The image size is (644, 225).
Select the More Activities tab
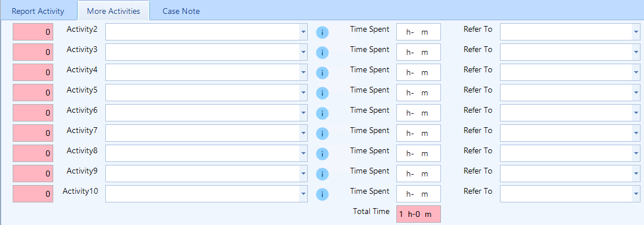click(x=113, y=11)
